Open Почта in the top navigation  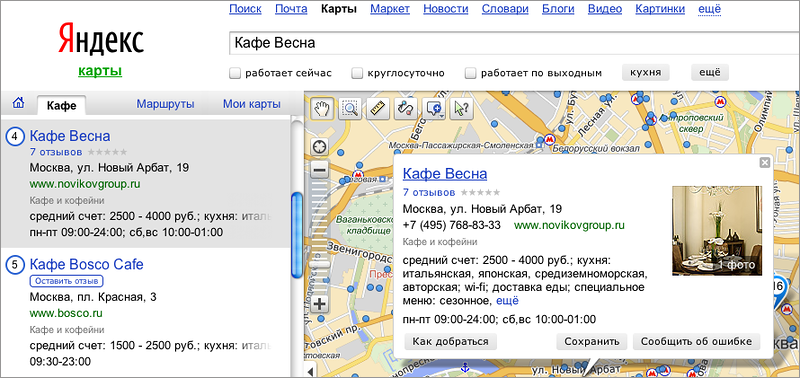291,9
